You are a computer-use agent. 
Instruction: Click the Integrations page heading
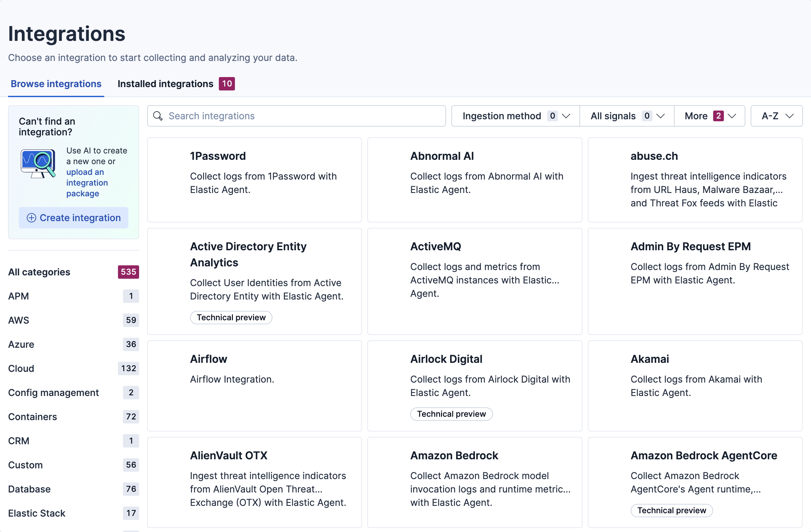[x=67, y=34]
